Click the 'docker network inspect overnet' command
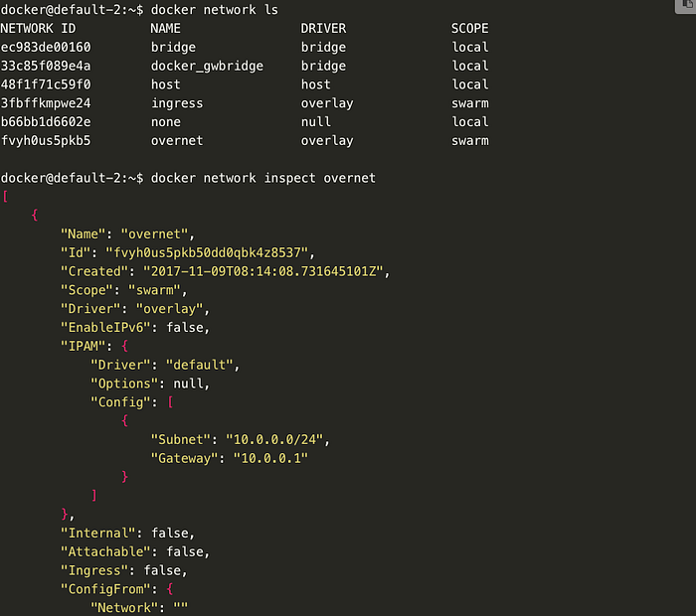 click(x=263, y=178)
